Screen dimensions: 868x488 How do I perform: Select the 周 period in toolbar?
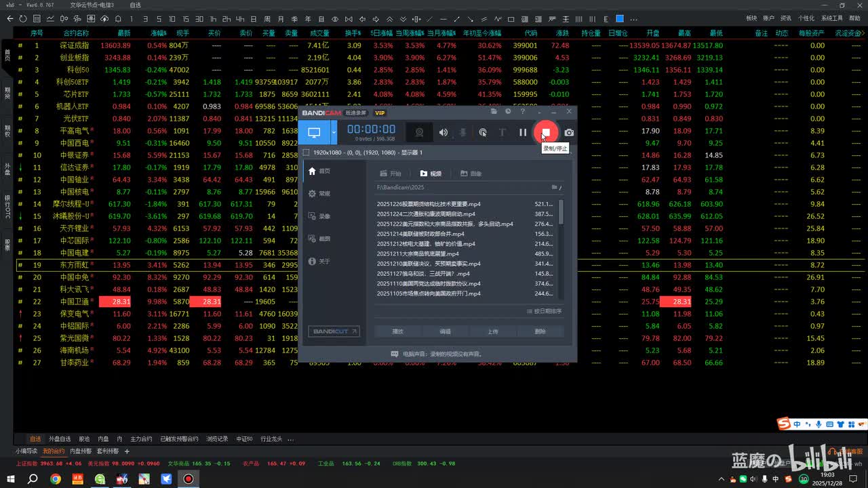pyautogui.click(x=268, y=18)
